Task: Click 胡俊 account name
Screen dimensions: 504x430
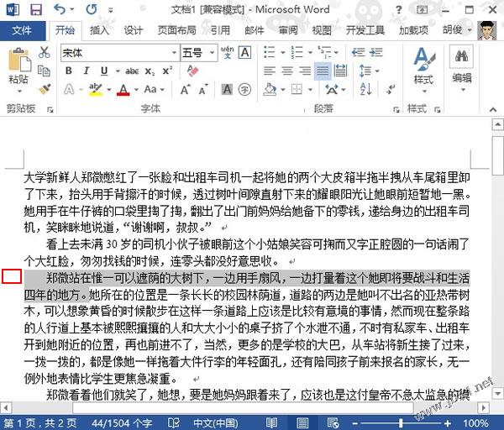Action: [x=452, y=30]
